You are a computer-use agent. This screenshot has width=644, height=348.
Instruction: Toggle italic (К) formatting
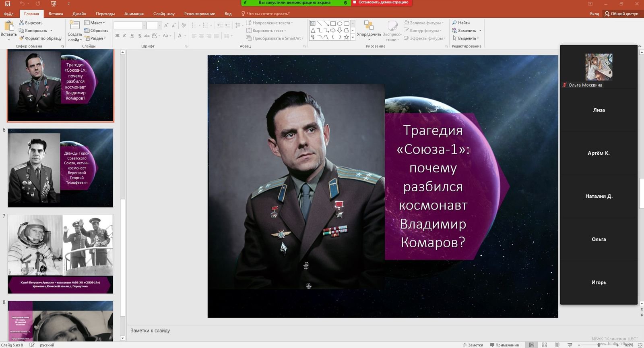(124, 36)
